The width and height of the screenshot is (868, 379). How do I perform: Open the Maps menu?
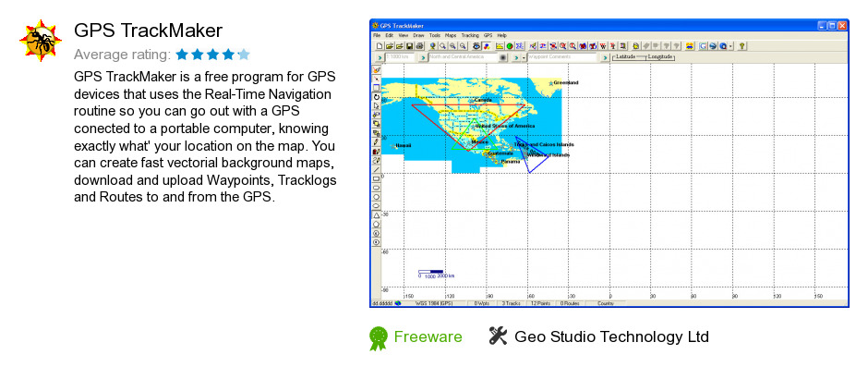tap(451, 35)
